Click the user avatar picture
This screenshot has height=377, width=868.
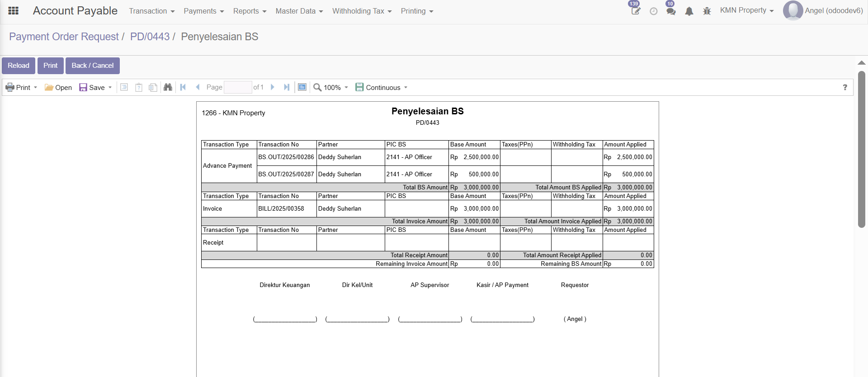coord(793,10)
